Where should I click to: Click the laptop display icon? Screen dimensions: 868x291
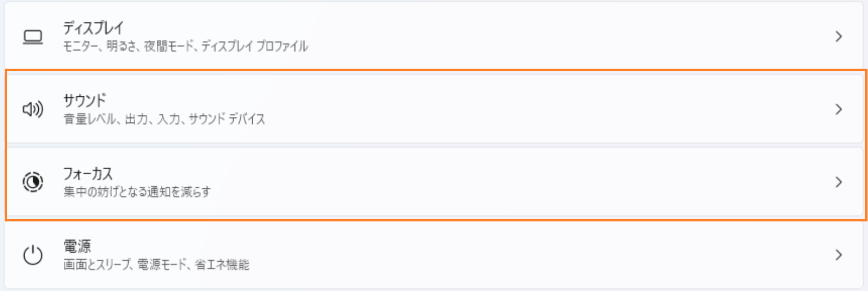(x=33, y=37)
